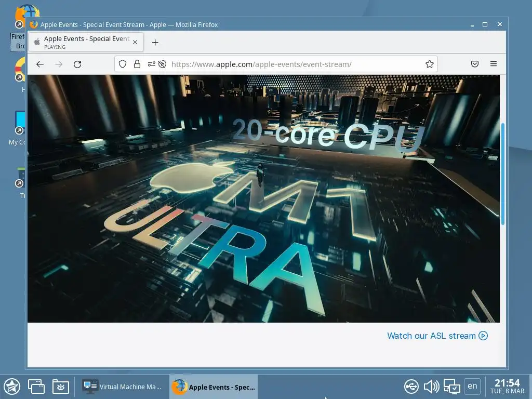532x399 pixels.
Task: Click the Firefox icon in the title bar
Action: [x=34, y=24]
